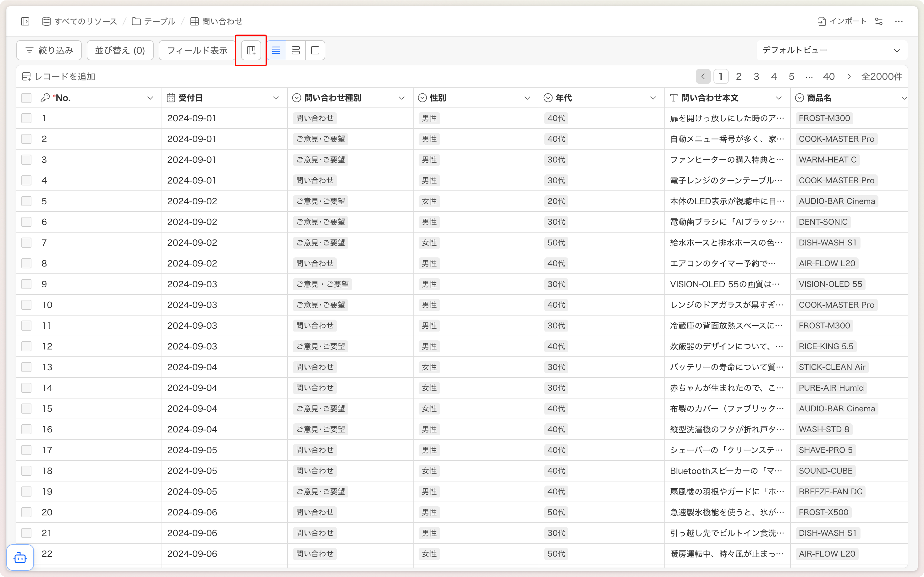Open the settings sliders icon
Screen dimensions: 924x577
tap(878, 21)
